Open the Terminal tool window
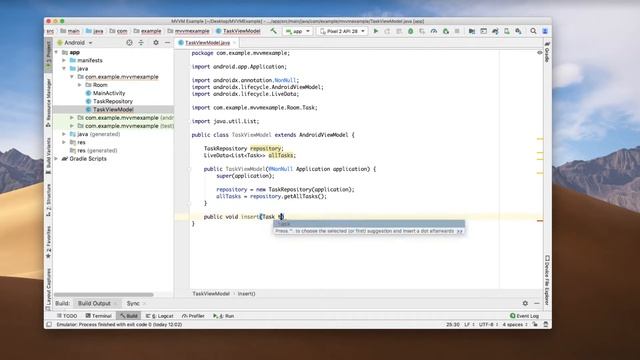The height and width of the screenshot is (360, 640). pyautogui.click(x=98, y=316)
